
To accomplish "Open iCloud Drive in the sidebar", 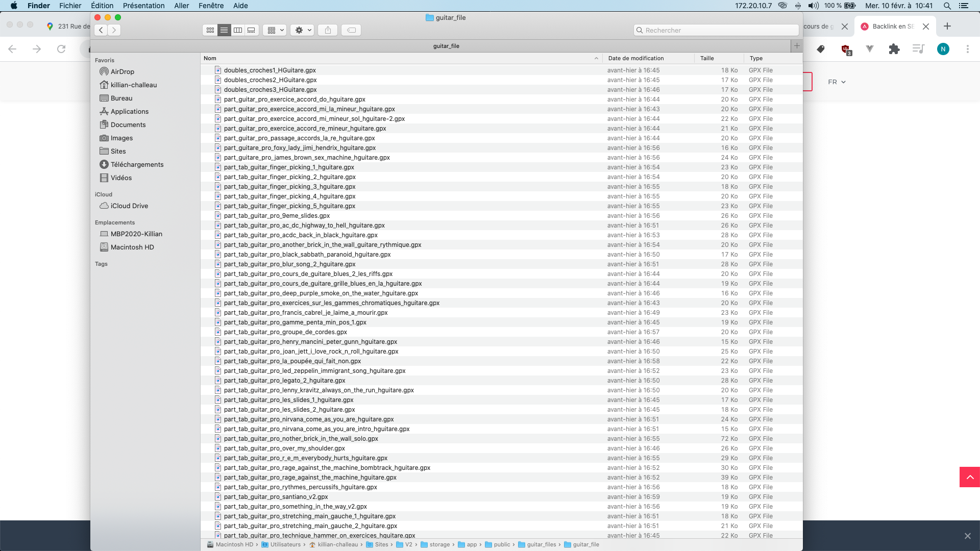I will point(129,206).
